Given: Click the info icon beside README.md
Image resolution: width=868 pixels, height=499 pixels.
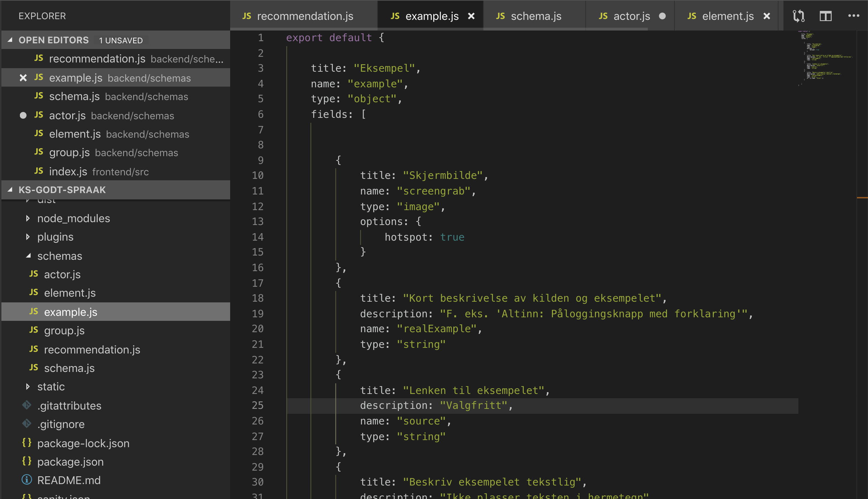Looking at the screenshot, I should [x=27, y=480].
